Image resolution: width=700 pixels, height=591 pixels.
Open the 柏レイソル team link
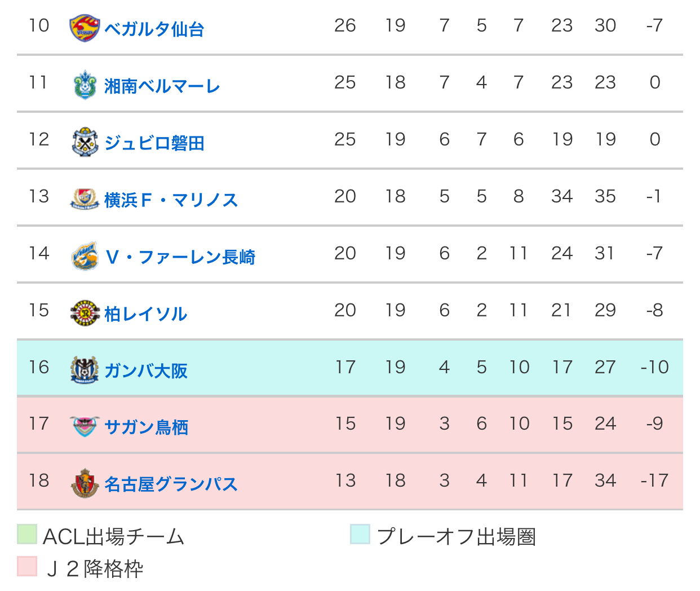pyautogui.click(x=146, y=314)
